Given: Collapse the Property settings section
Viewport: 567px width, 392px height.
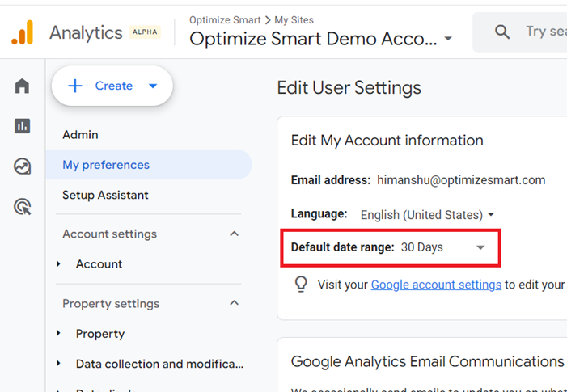Looking at the screenshot, I should [x=235, y=303].
